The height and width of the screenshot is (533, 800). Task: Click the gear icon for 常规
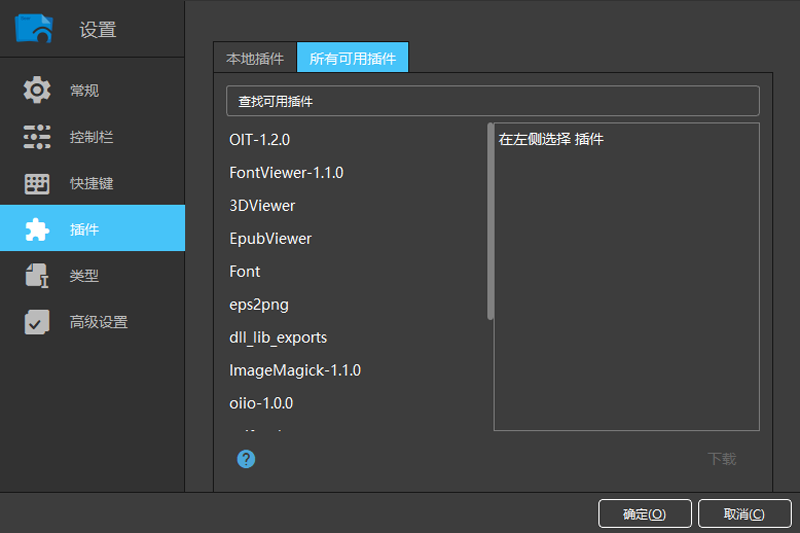(37, 90)
